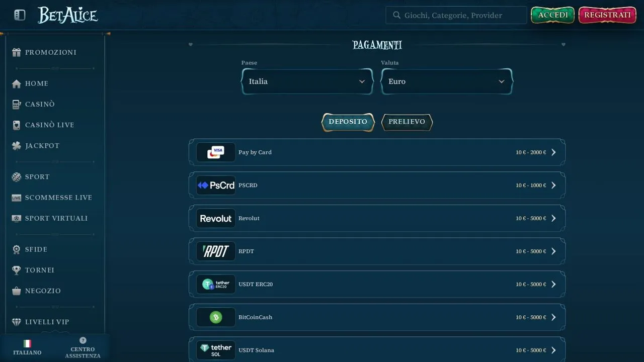Viewport: 644px width, 362px height.
Task: Click USDT ERC20 limit 10 € - 5000 €
Action: click(x=531, y=285)
